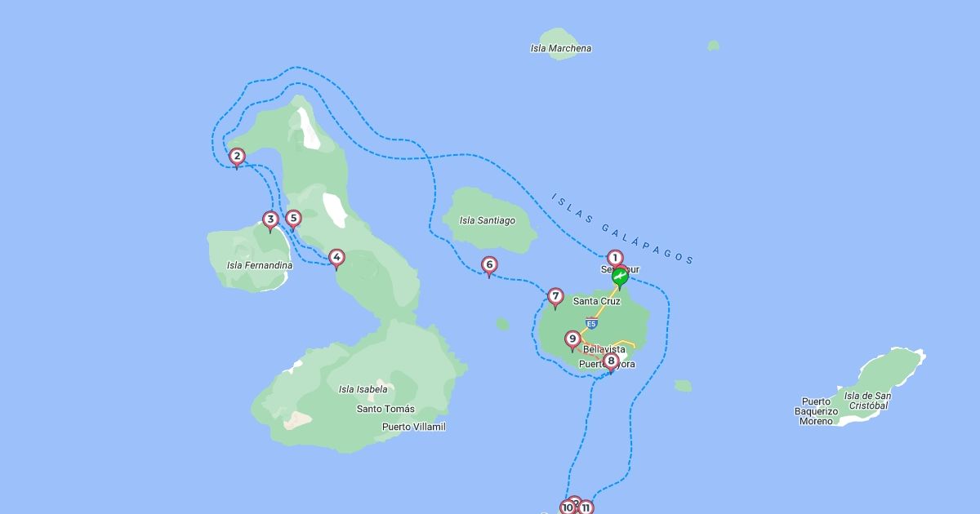Click the Isla Santiago label
Viewport: 980px width, 514px height.
(488, 220)
